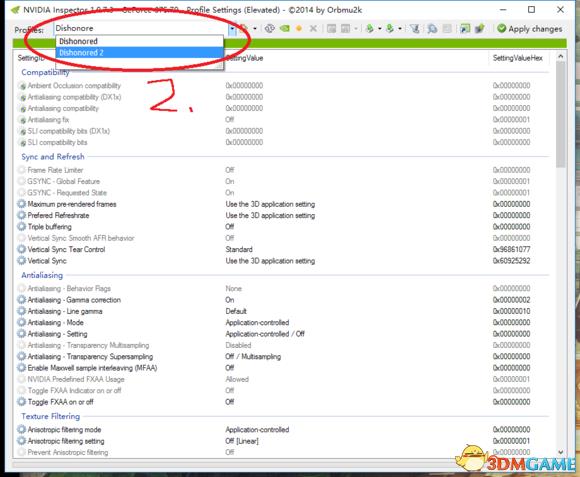The height and width of the screenshot is (477, 580).
Task: Click gear icon next to Antialiasing fix
Action: point(22,120)
